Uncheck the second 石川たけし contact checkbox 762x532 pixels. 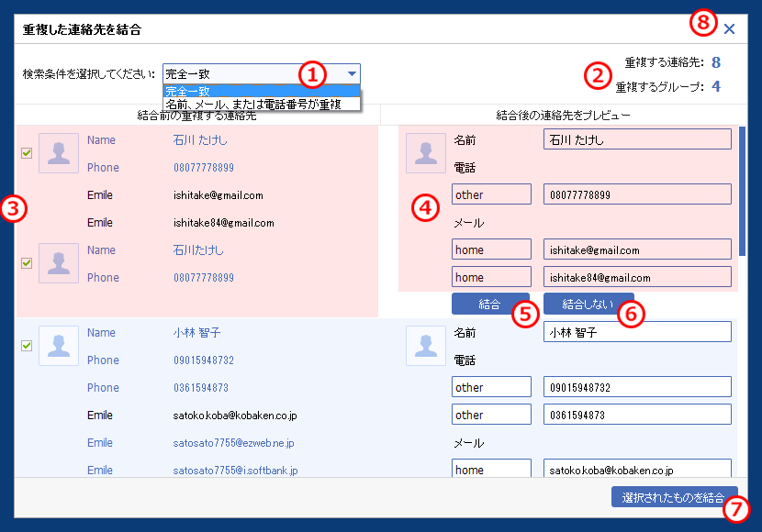[x=27, y=263]
